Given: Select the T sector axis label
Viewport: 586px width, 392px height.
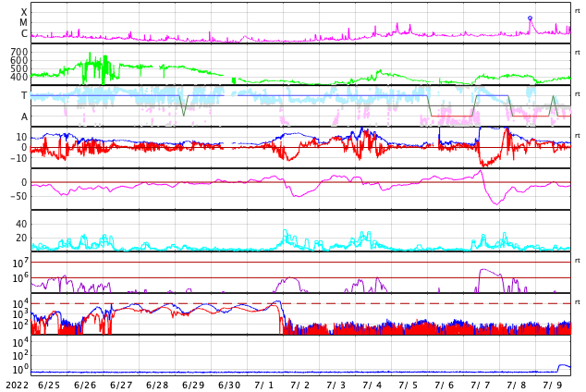Looking at the screenshot, I should (x=24, y=95).
